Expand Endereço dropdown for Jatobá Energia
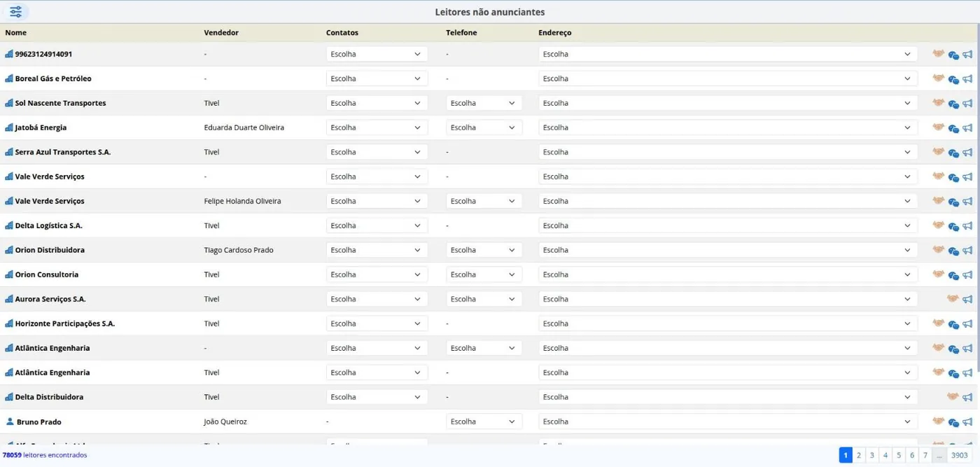 (728, 127)
